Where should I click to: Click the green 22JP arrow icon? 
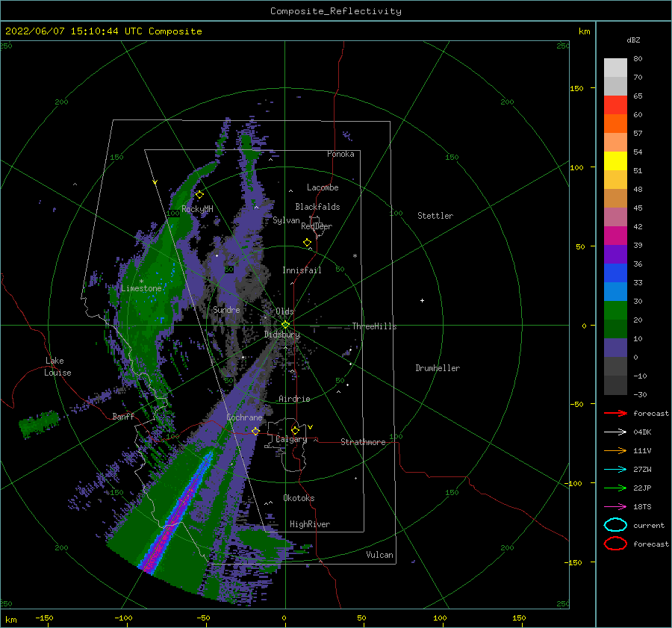[x=615, y=488]
